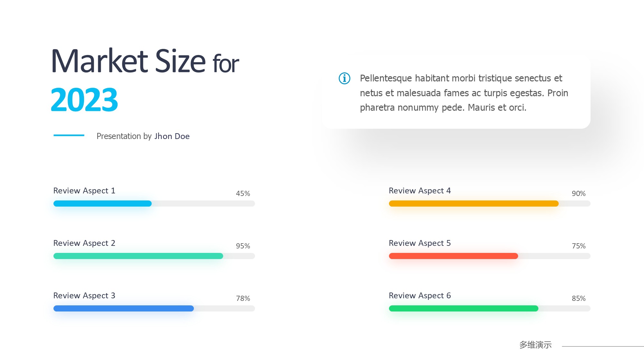
Task: Click the Review Aspect 6 green bar
Action: point(463,309)
